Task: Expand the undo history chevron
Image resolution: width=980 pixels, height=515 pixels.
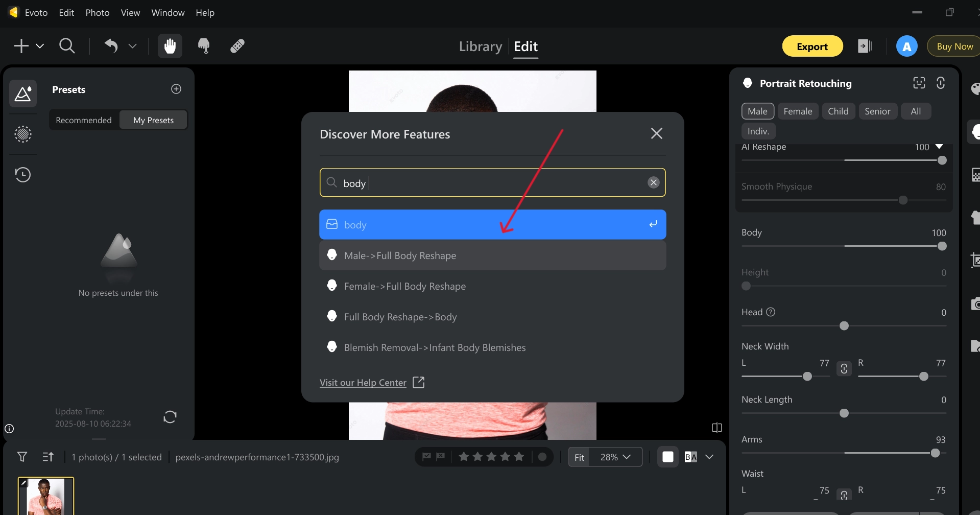Action: tap(132, 46)
